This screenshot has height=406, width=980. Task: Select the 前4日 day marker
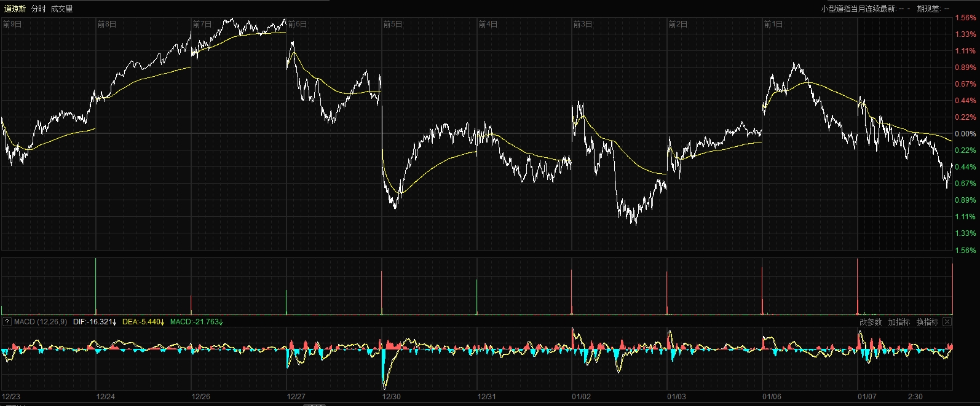click(x=488, y=24)
